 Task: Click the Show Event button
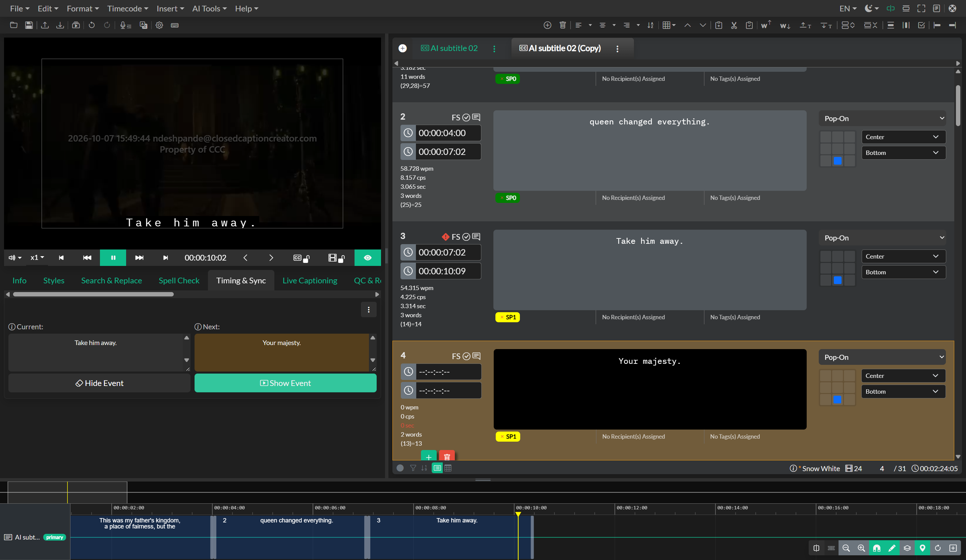click(x=285, y=383)
